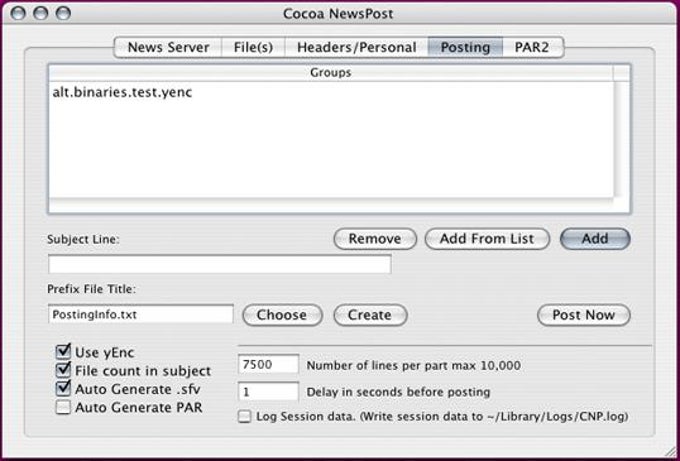Viewport: 680px width, 461px height.
Task: Click the Add From List button
Action: pos(487,239)
